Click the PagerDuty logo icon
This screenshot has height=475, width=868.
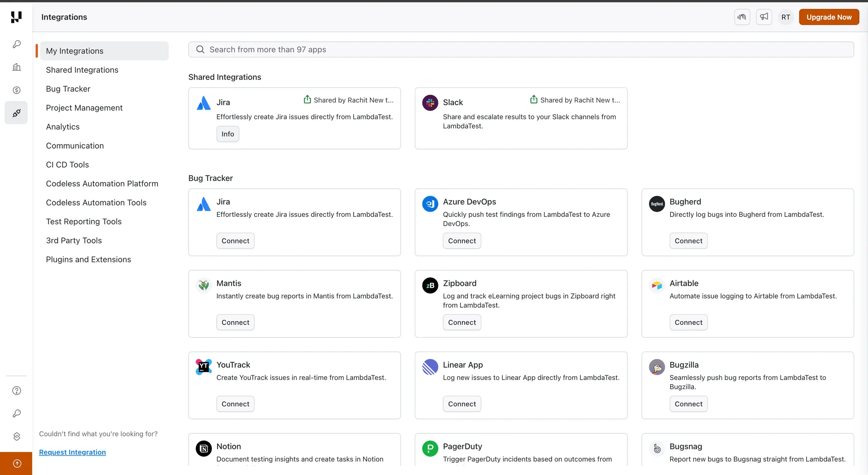(430, 448)
